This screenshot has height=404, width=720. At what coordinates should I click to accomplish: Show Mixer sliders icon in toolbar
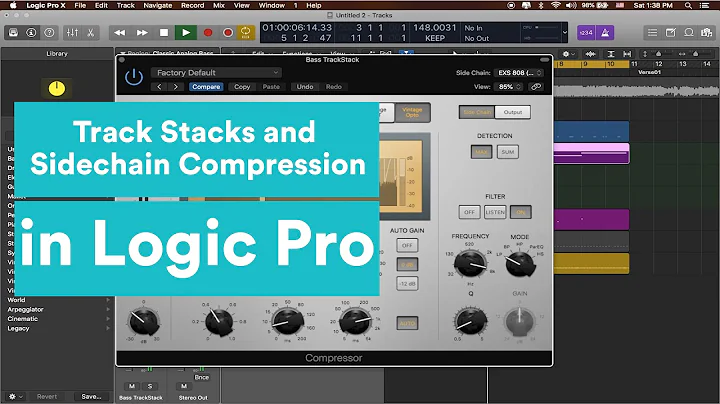pos(72,33)
